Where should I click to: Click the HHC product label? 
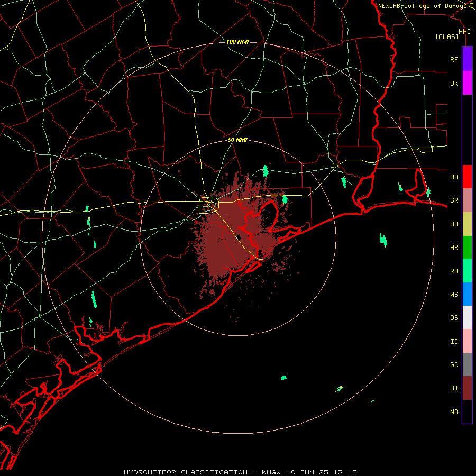[464, 32]
